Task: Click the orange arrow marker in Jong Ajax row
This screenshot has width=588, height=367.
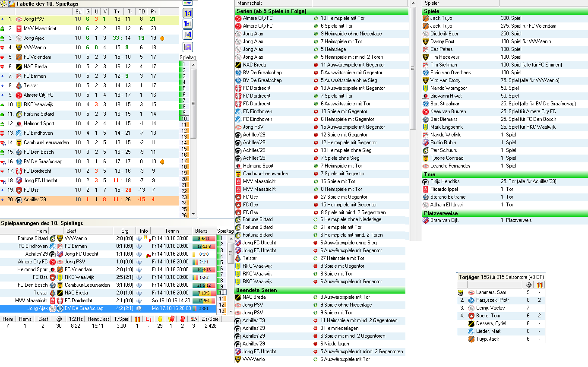Action: [x=162, y=38]
